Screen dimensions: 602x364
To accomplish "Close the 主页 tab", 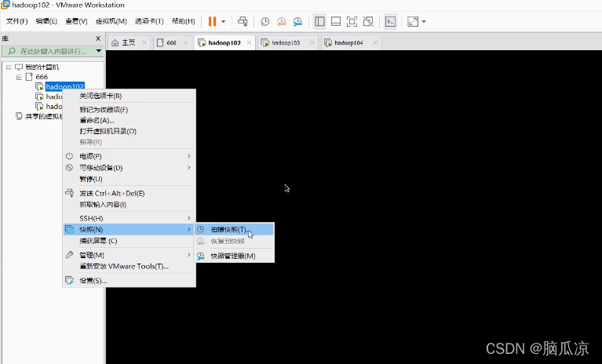I will [144, 42].
